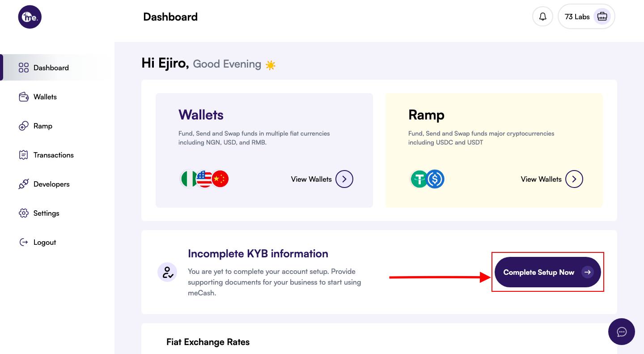Click the Tether USDT coin icon
The width and height of the screenshot is (644, 354).
[x=419, y=179]
